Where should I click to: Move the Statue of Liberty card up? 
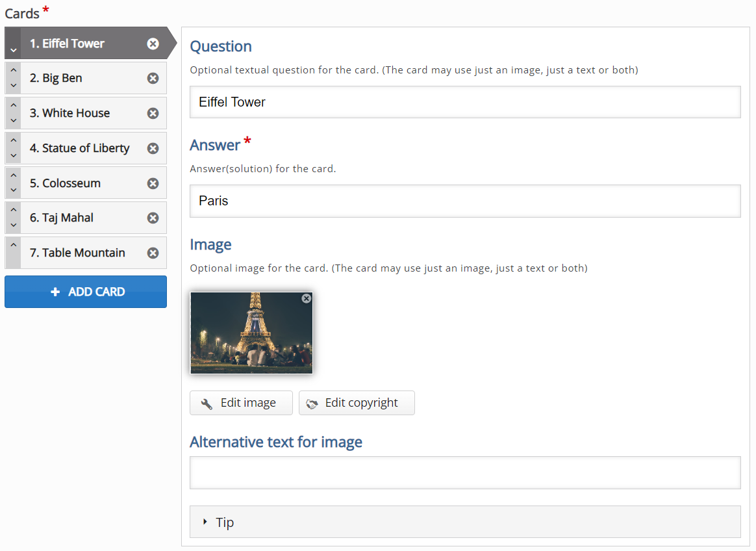pos(14,140)
